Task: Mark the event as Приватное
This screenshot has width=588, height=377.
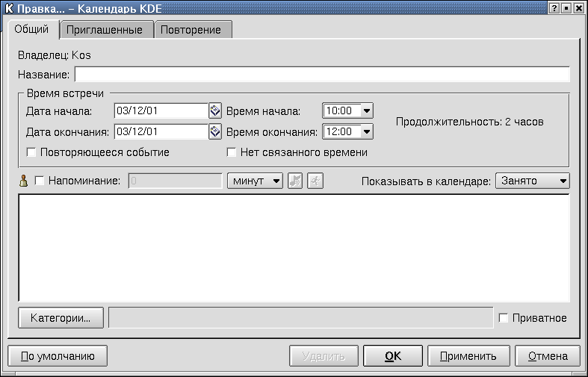Action: click(504, 318)
